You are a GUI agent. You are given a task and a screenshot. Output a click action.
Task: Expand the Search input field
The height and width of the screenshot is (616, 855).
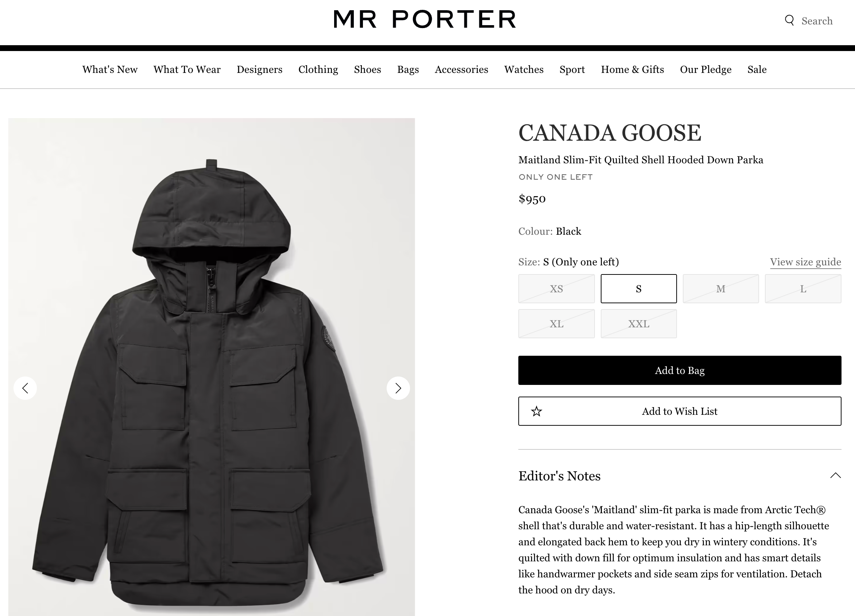817,21
